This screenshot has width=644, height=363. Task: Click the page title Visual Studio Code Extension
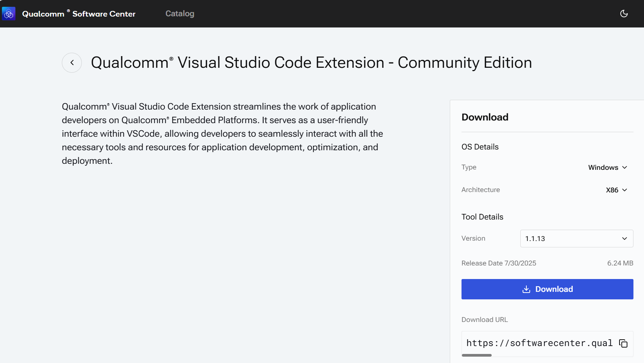click(x=311, y=63)
